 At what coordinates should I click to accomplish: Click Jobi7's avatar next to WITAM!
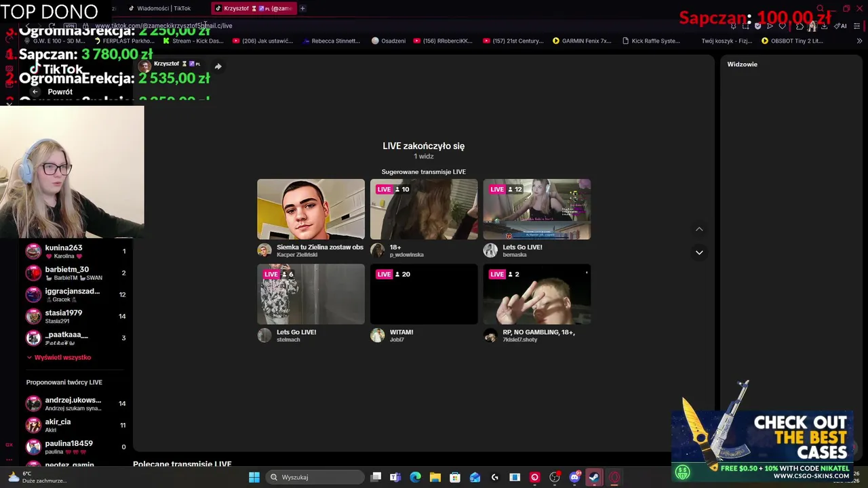(x=378, y=335)
